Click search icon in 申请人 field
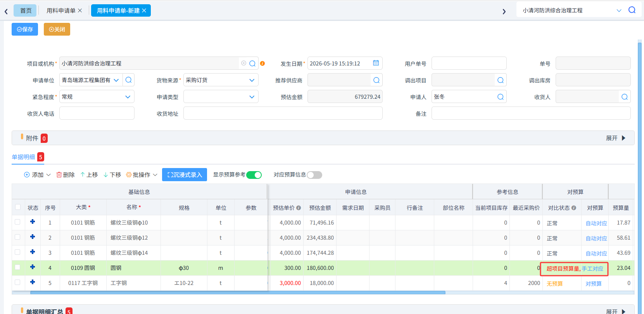This screenshot has height=314, width=644. pyautogui.click(x=501, y=97)
